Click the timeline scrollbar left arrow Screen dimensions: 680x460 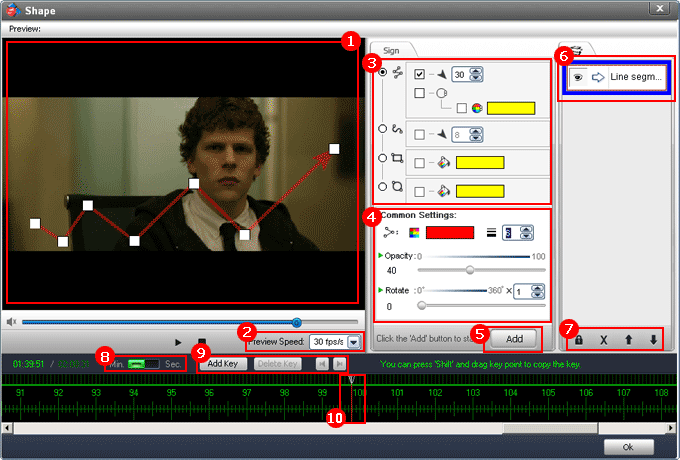coord(7,428)
